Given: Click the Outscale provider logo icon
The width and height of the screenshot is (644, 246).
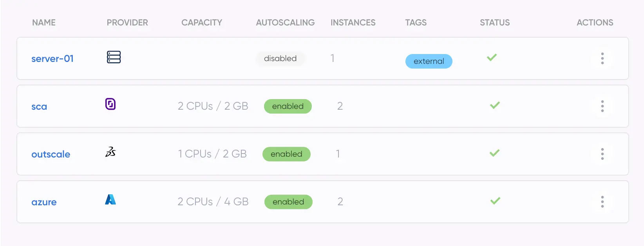Looking at the screenshot, I should 110,152.
